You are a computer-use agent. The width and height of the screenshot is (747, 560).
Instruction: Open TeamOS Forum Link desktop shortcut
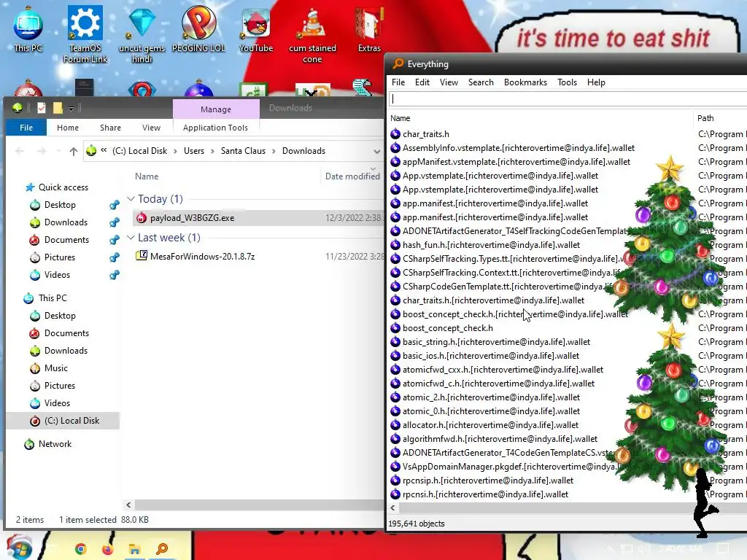pos(85,34)
